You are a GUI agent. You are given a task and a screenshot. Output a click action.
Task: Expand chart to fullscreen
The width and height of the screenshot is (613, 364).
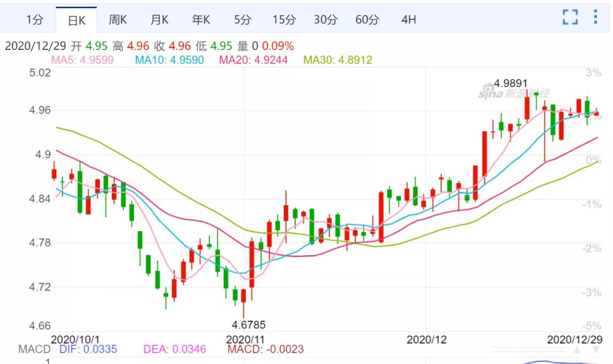570,17
